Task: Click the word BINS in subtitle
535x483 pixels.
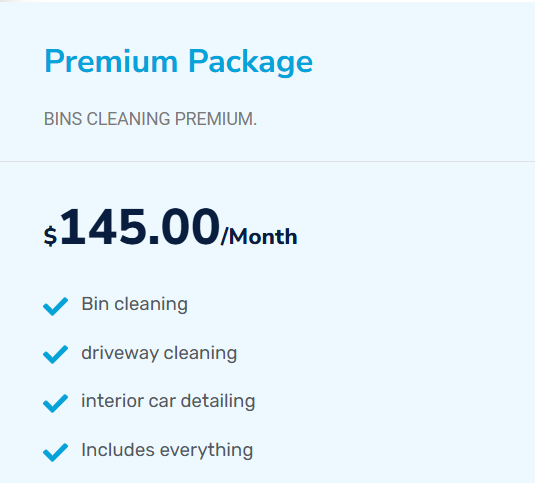Action: [x=63, y=119]
